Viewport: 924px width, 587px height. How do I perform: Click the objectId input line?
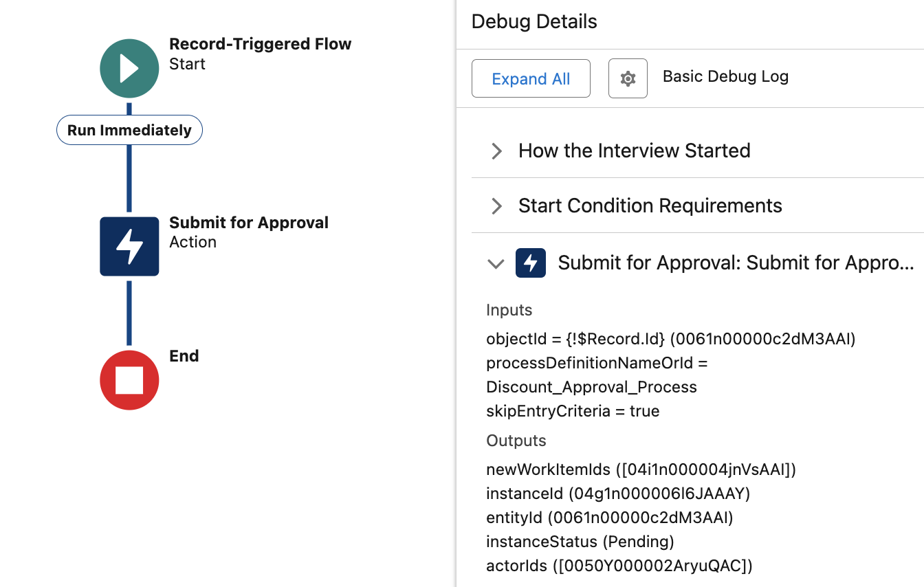pos(671,339)
